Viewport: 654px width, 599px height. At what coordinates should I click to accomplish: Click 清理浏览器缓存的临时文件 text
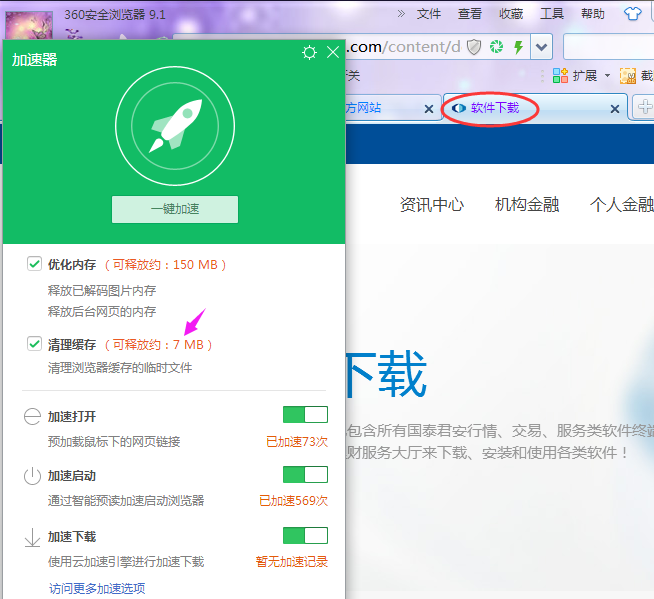pos(120,367)
